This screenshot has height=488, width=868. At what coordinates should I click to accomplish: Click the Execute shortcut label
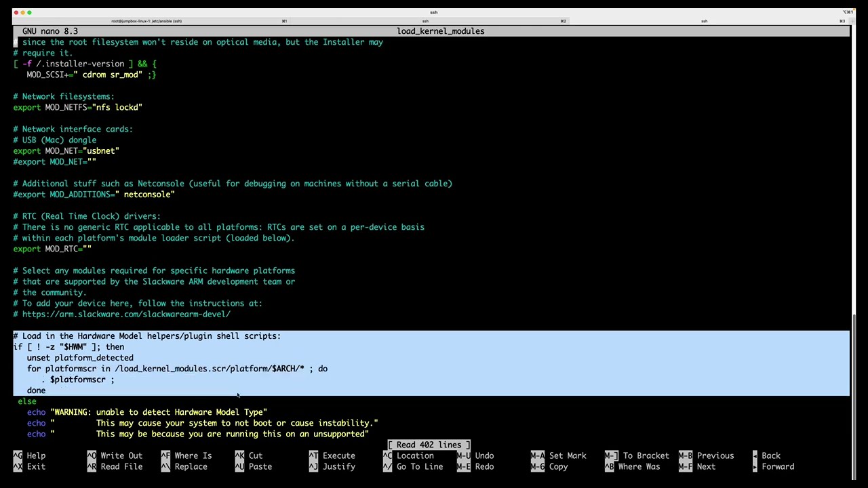[x=339, y=455]
